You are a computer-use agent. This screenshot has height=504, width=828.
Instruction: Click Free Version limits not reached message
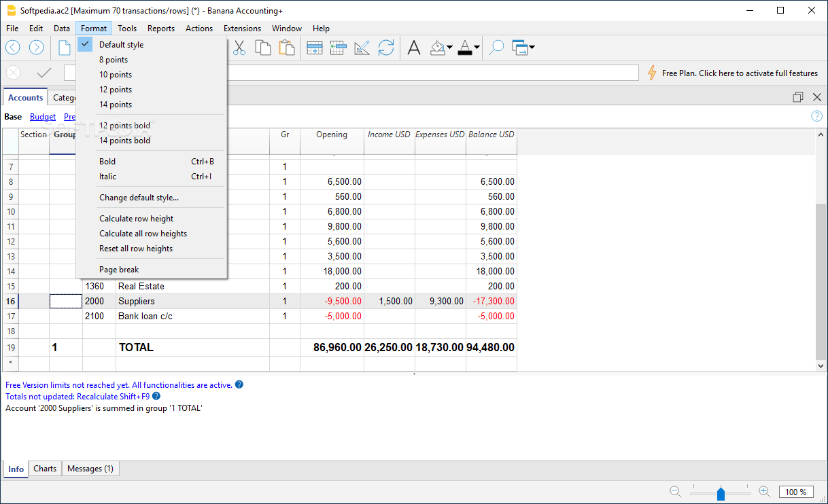coord(119,384)
